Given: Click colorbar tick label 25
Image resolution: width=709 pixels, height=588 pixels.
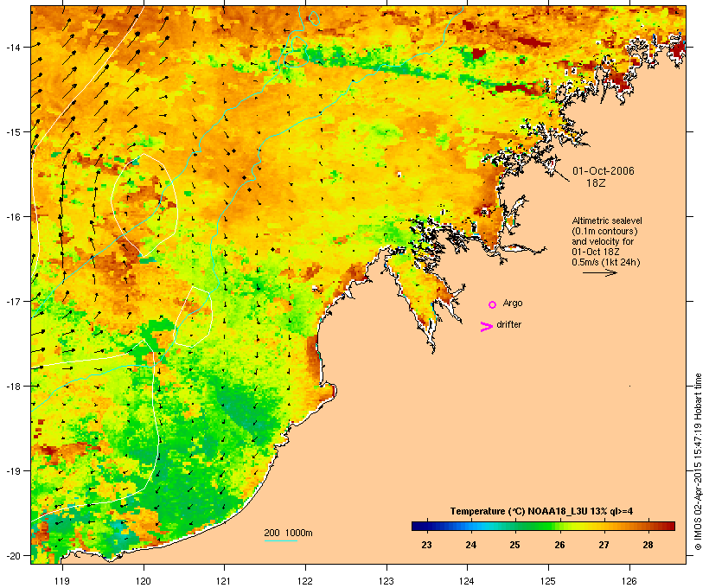Looking at the screenshot, I should 515,545.
